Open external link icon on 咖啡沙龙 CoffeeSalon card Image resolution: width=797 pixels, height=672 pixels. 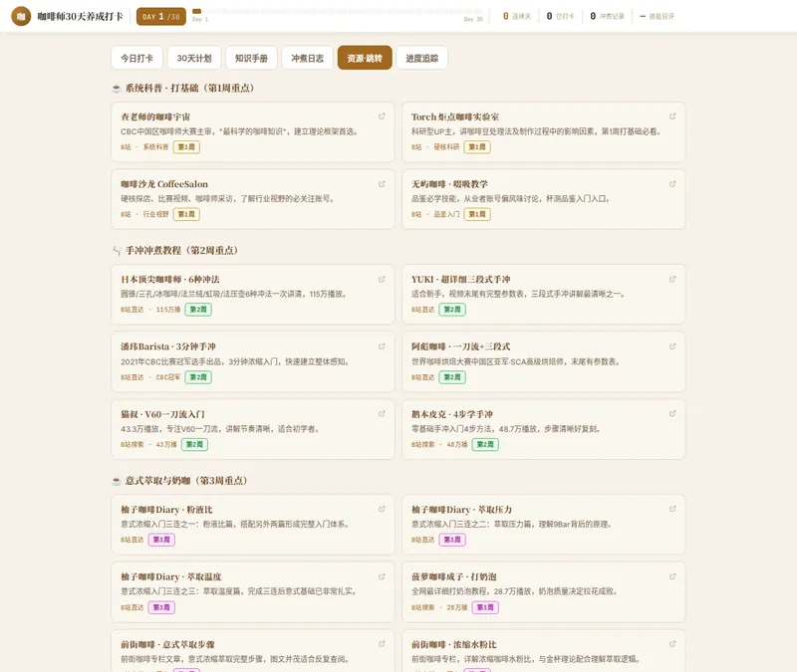tap(382, 184)
